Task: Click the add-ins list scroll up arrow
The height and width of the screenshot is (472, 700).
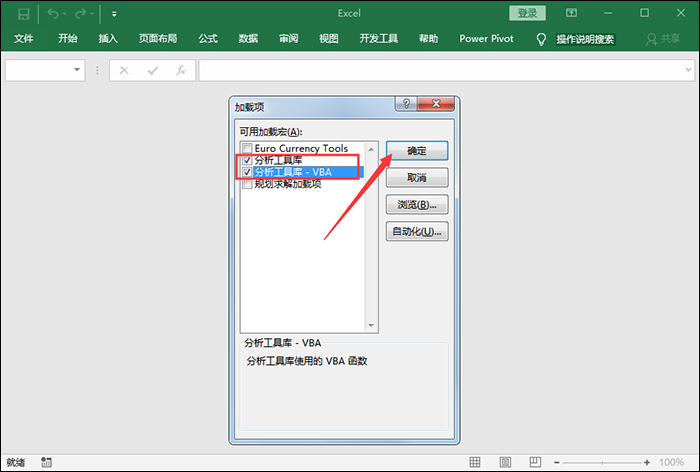Action: [x=371, y=149]
